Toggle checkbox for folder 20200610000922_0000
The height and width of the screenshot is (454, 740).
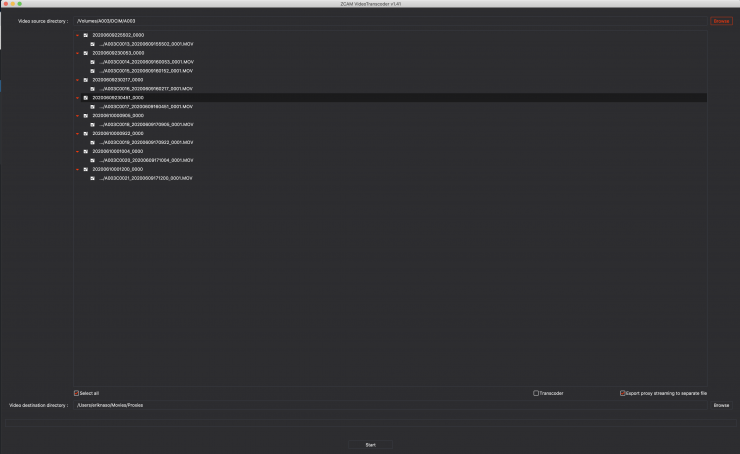[x=86, y=133]
